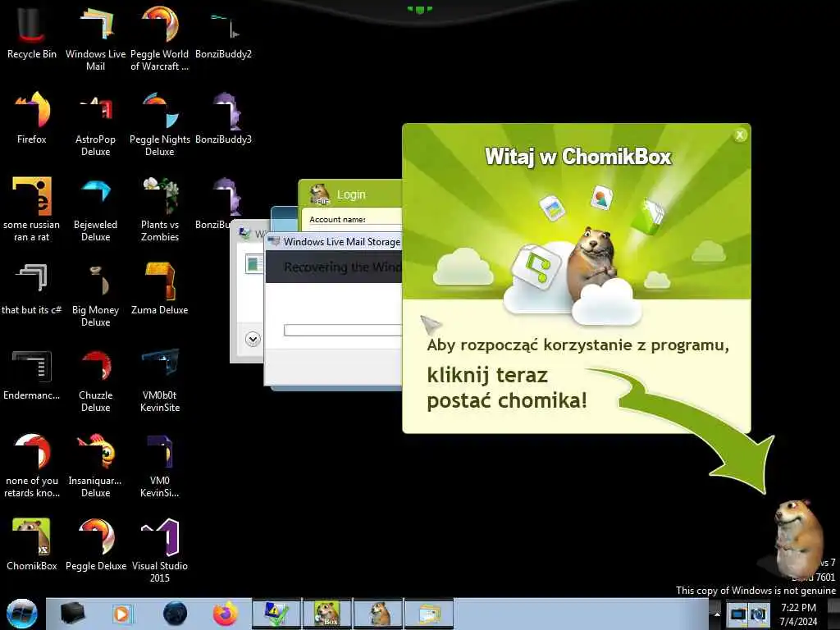Click the hamster character at the desktop corner
The height and width of the screenshot is (630, 840).
point(799,537)
